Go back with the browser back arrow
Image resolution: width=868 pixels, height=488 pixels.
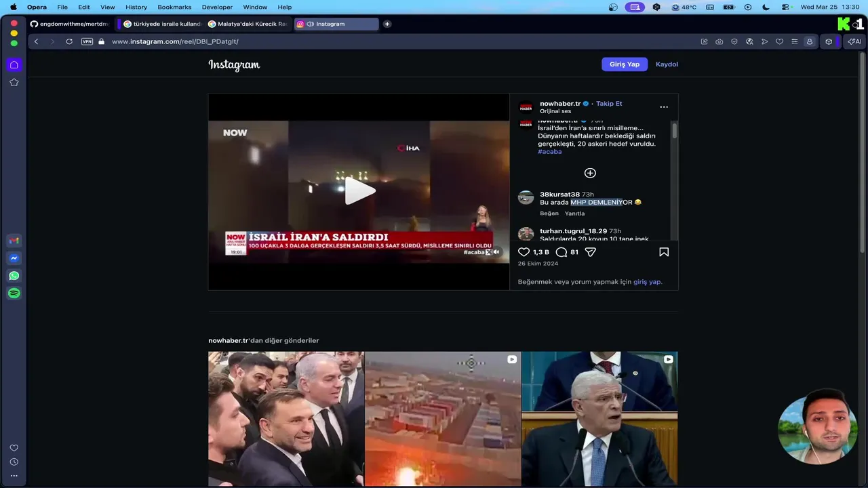(36, 41)
